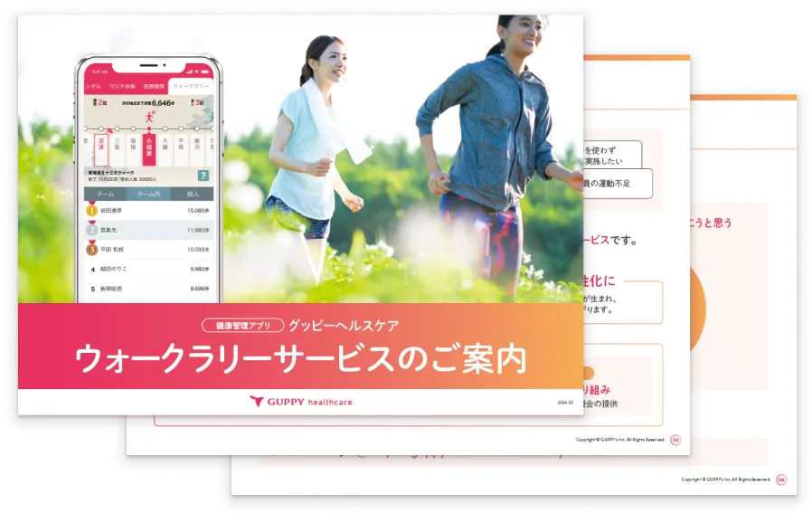
Task: Click page number 06 circle on third slide
Action: (781, 480)
